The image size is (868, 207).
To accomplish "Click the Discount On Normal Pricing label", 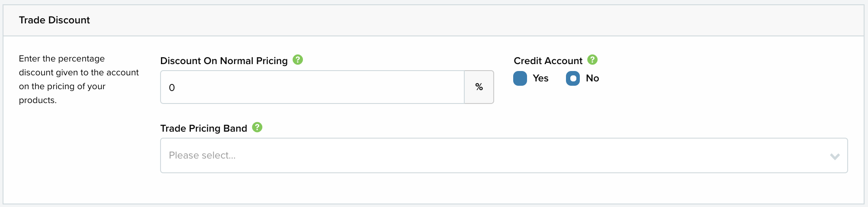I will (x=224, y=61).
